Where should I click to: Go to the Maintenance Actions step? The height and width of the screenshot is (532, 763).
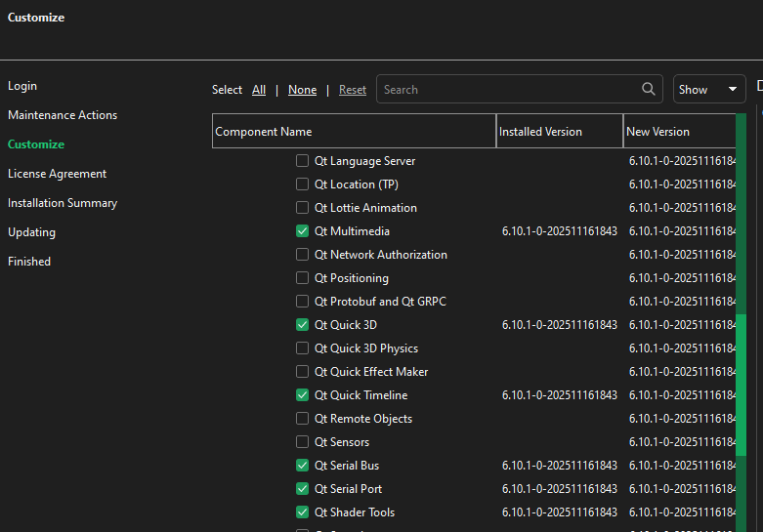63,115
